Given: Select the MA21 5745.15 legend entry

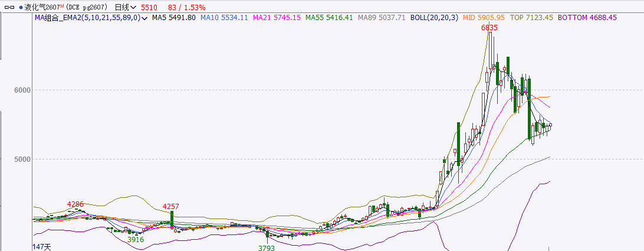Looking at the screenshot, I should pos(277,18).
